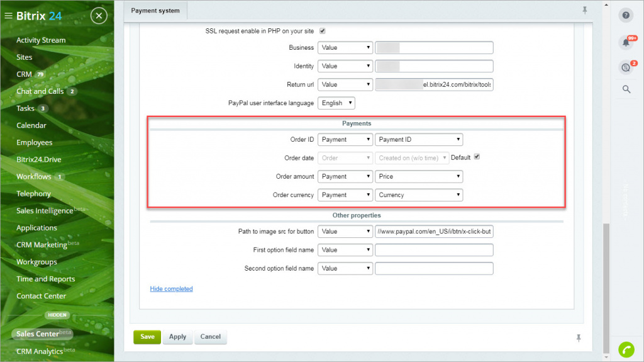Click the Apply button
The image size is (644, 362).
(x=177, y=337)
